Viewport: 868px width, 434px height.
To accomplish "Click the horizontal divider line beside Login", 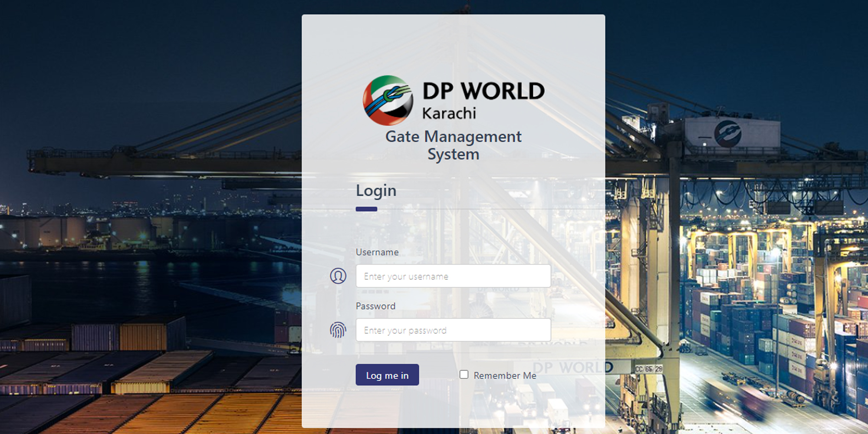I will 490,209.
